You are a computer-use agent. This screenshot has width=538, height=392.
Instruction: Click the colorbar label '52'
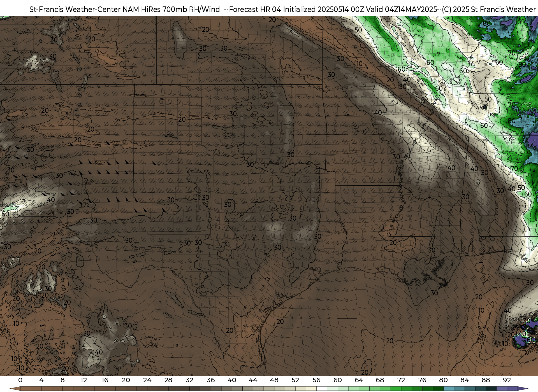point(295,380)
